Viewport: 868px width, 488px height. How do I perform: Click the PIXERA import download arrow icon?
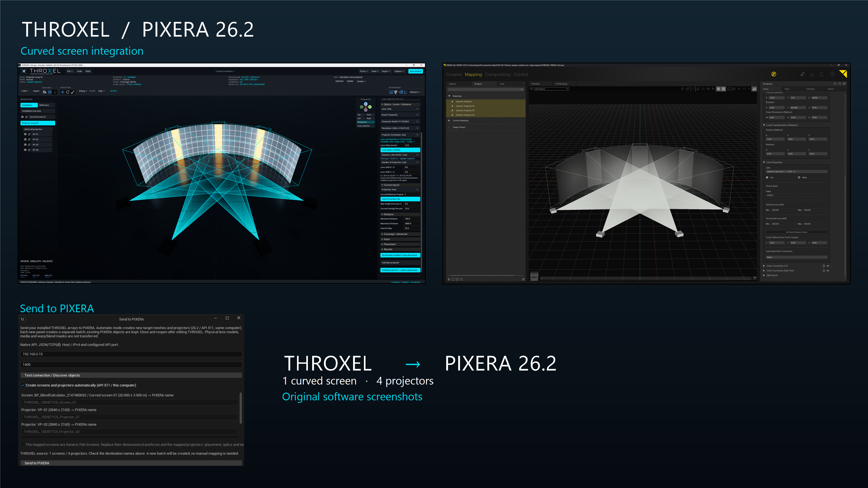coord(812,74)
